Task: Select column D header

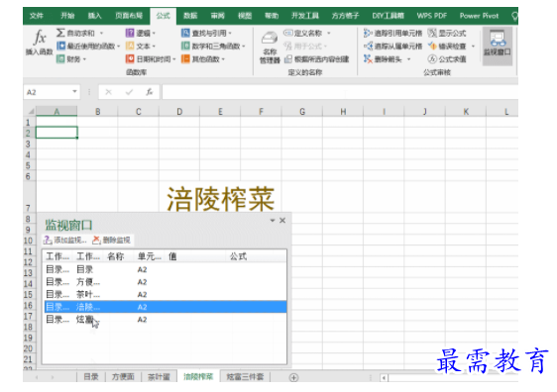Action: (x=179, y=112)
